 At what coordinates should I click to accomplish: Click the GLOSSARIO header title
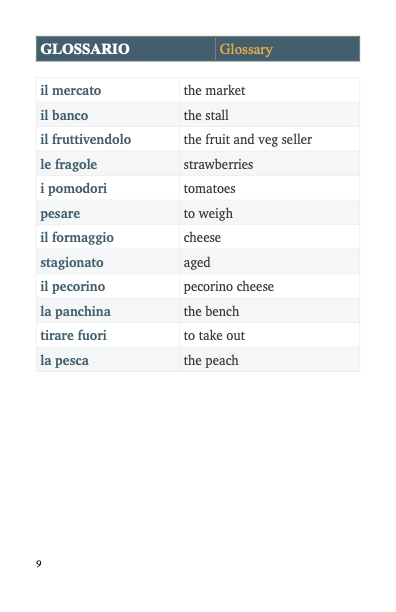85,49
